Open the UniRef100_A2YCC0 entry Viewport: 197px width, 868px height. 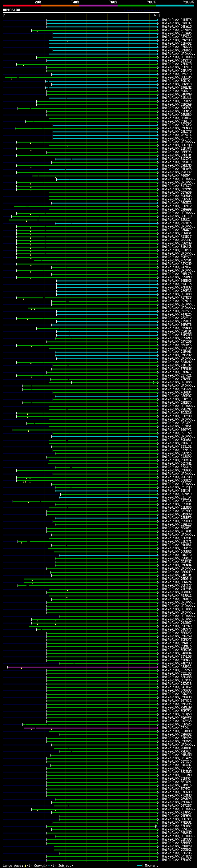point(176,37)
